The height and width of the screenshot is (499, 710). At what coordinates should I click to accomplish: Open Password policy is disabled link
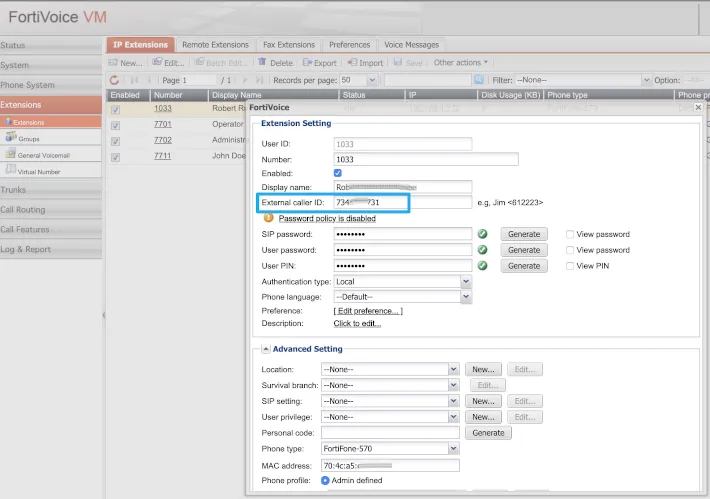coord(327,218)
